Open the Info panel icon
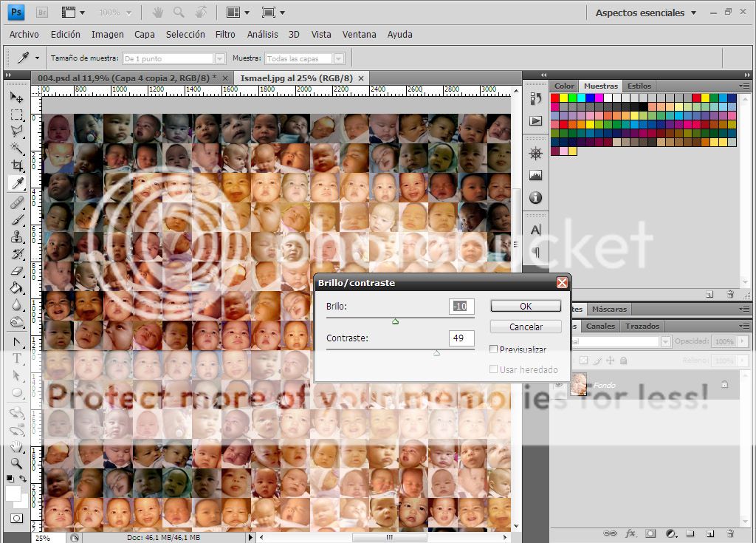The image size is (756, 543). 536,197
